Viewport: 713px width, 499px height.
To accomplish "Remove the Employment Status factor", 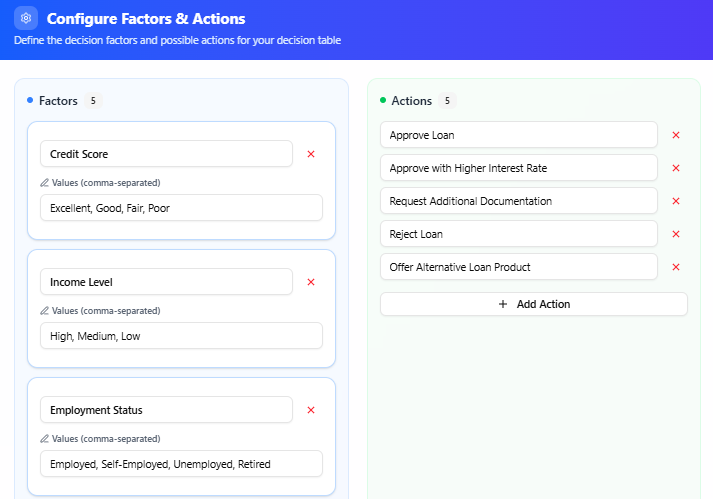I will (x=311, y=410).
